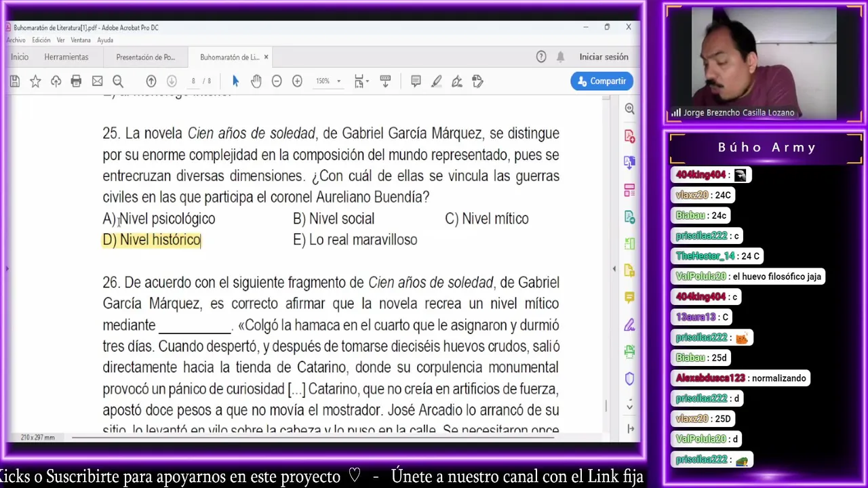Enable scrolling read mode tool
The height and width of the screenshot is (488, 868).
tap(385, 81)
